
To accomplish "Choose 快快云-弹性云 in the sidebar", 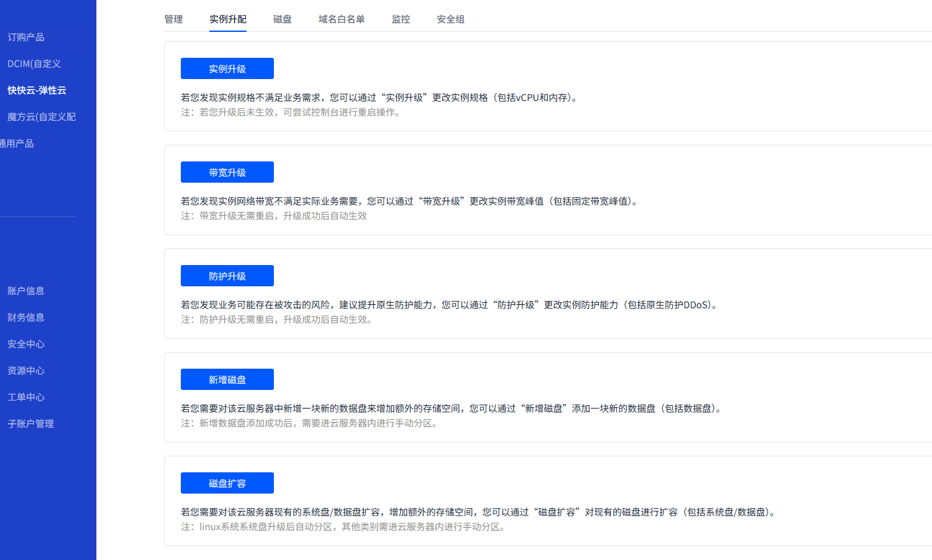I will point(37,90).
